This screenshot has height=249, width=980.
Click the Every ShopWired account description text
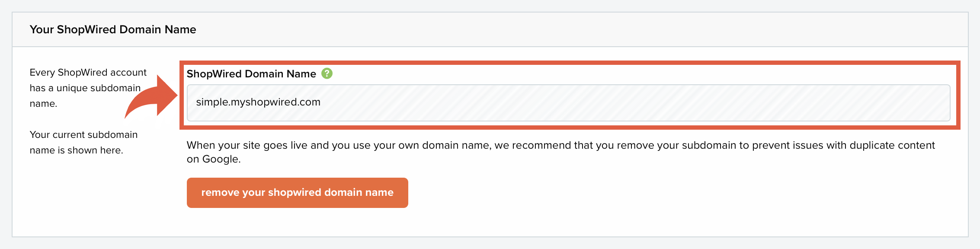88,88
